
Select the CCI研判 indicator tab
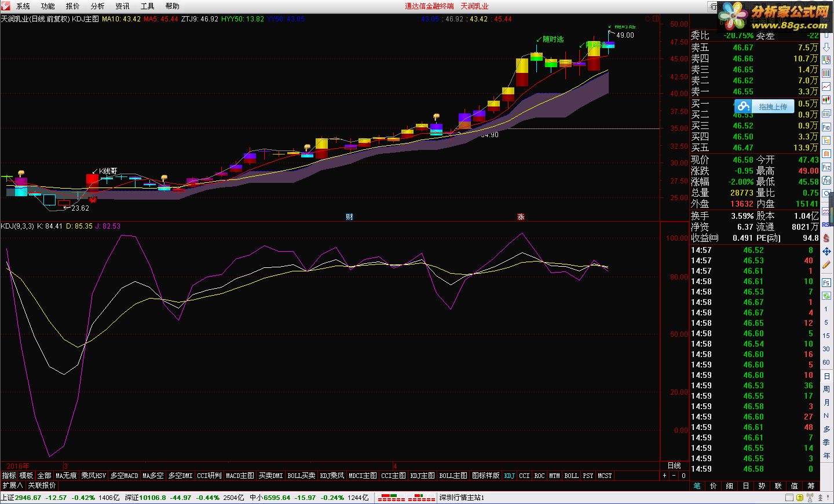(209, 476)
